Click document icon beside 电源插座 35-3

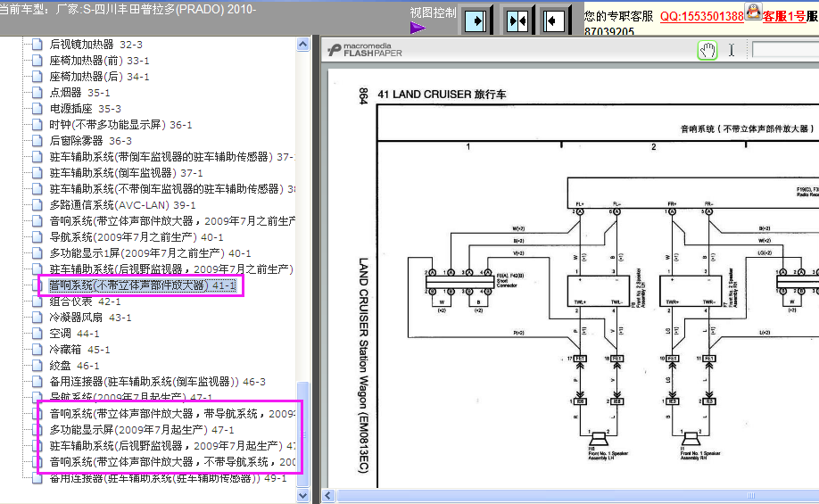point(37,109)
